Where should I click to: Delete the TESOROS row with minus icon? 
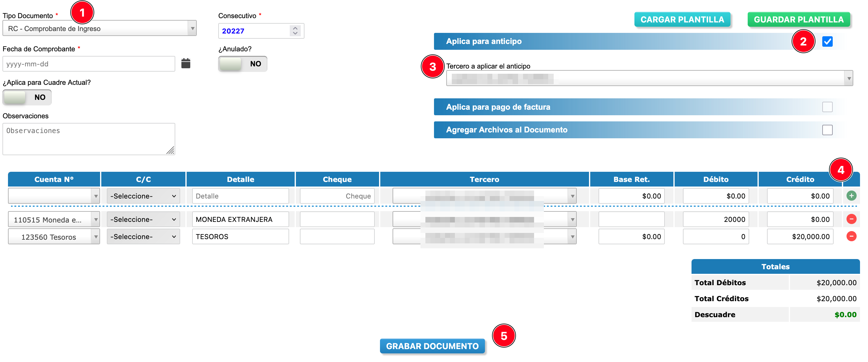(851, 236)
